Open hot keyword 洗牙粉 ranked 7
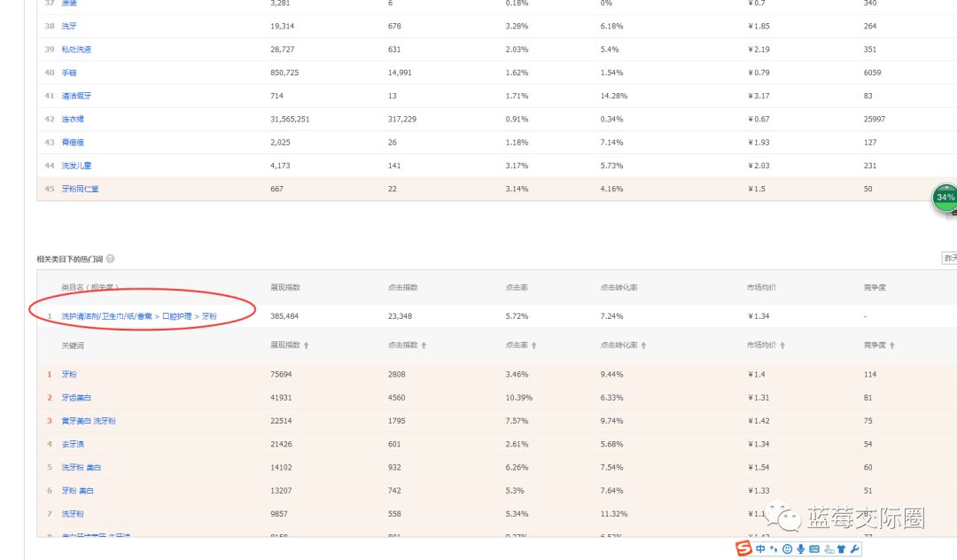This screenshot has height=560, width=957. pyautogui.click(x=73, y=514)
